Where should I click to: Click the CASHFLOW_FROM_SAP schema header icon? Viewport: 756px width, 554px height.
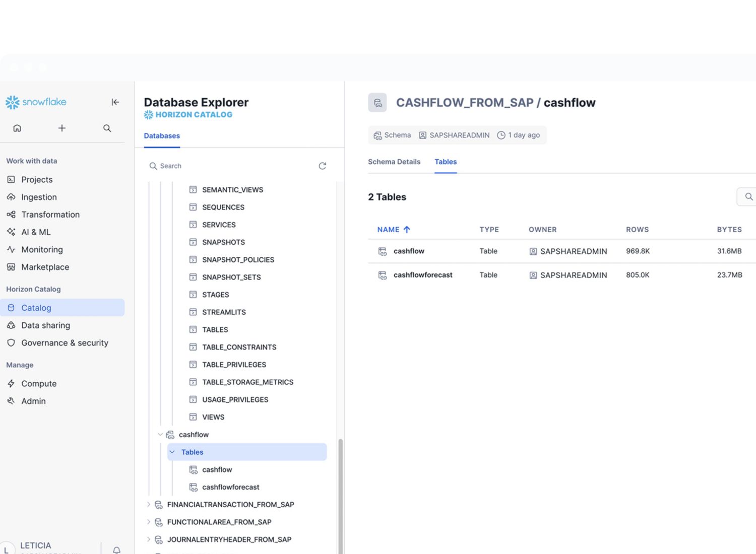tap(377, 103)
